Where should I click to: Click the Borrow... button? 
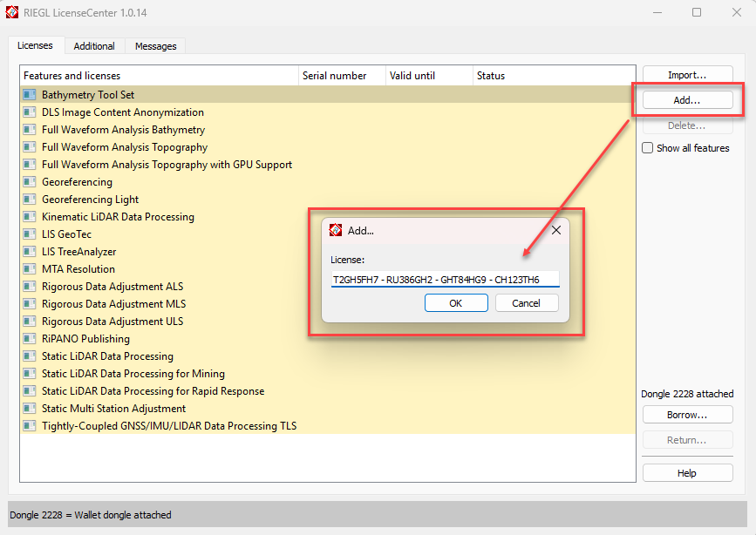687,415
